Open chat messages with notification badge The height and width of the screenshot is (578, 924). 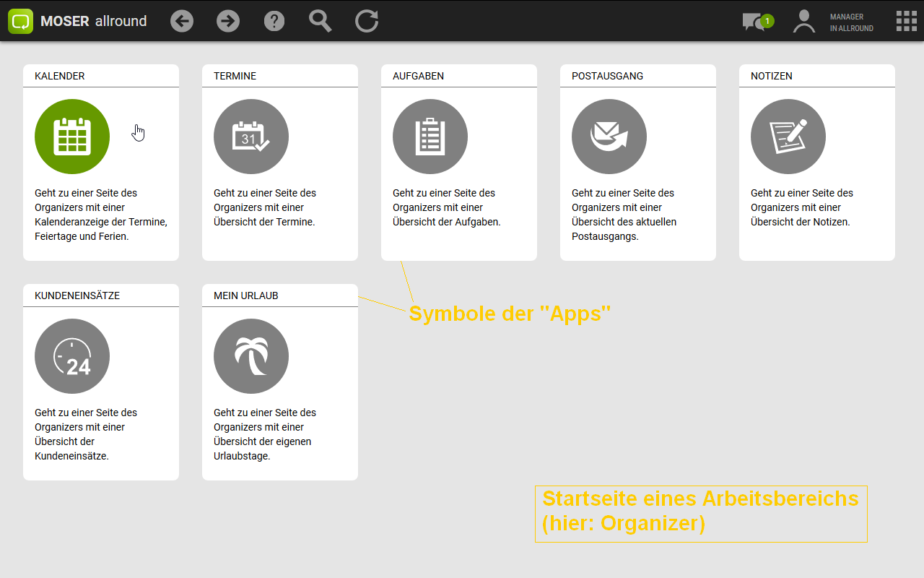[x=756, y=22]
